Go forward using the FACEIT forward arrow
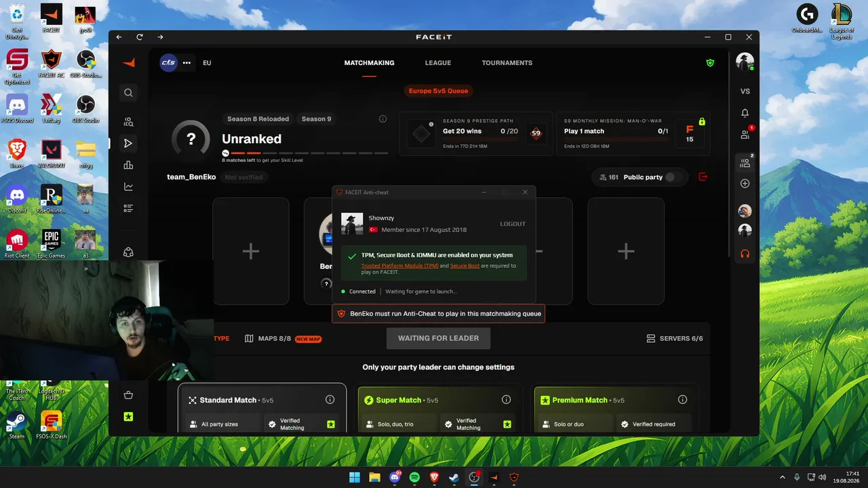868x488 pixels. tap(160, 37)
